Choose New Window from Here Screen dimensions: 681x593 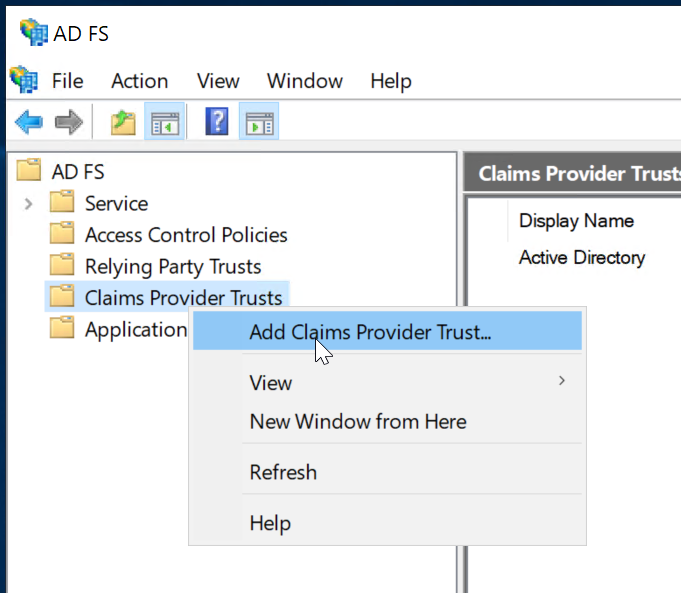coord(387,421)
